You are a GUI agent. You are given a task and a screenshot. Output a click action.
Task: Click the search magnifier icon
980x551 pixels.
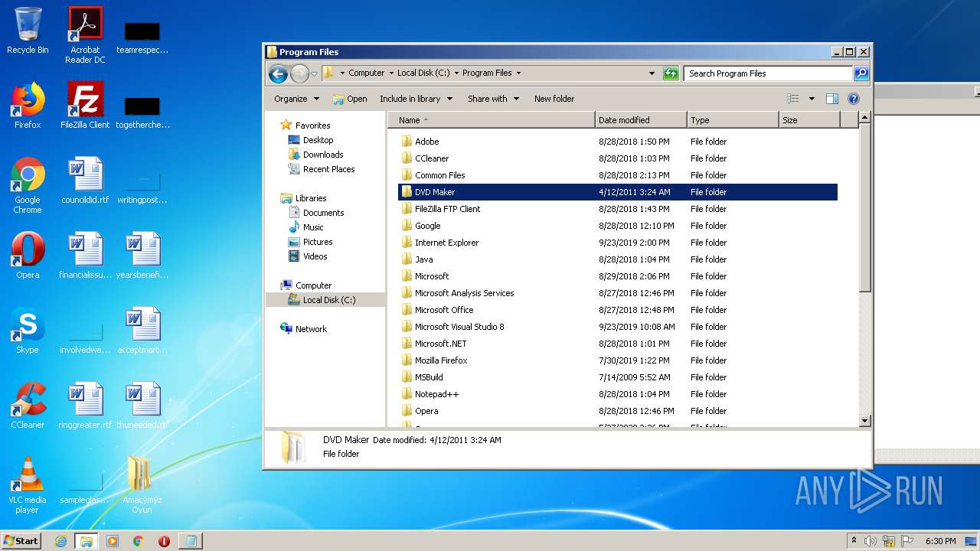tap(861, 73)
